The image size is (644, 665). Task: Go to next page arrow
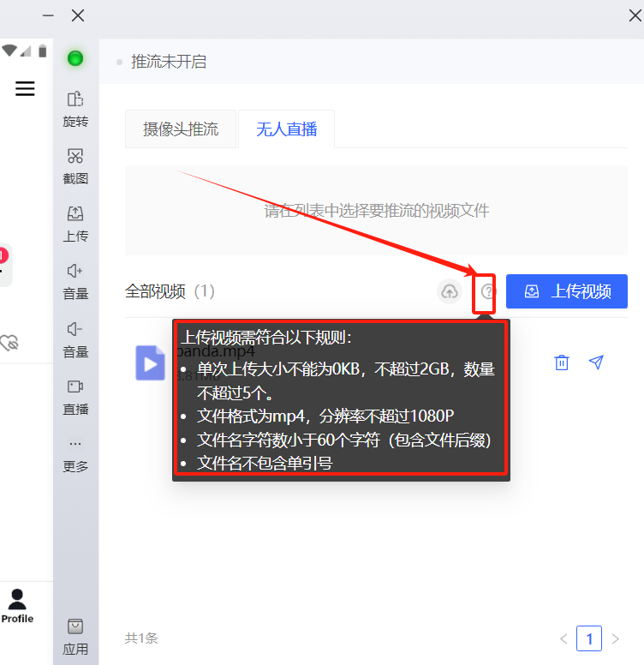[x=616, y=638]
